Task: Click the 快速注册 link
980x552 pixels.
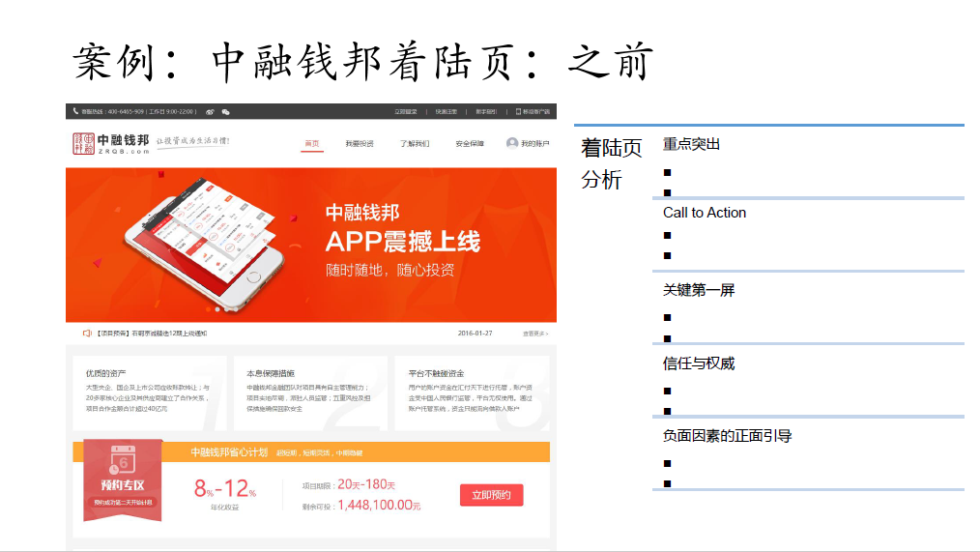Action: tap(447, 111)
